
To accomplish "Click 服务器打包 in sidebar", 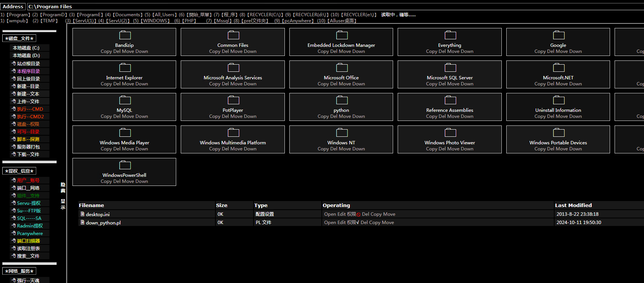I will [x=28, y=147].
